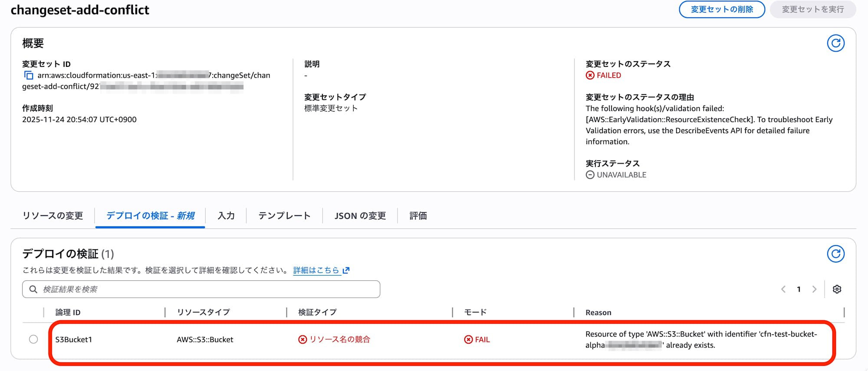Image resolution: width=868 pixels, height=371 pixels.
Task: Switch to the リソースの変更 tab
Action: coord(53,216)
